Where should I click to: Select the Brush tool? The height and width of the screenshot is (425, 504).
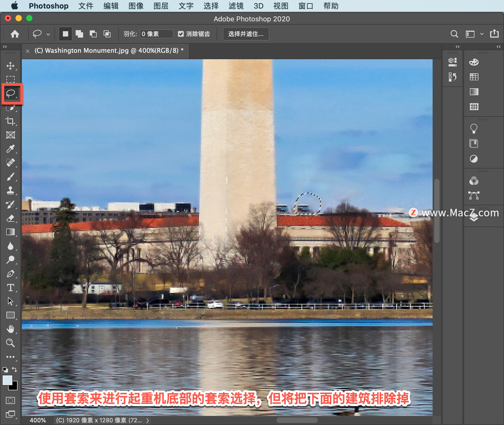pos(10,177)
